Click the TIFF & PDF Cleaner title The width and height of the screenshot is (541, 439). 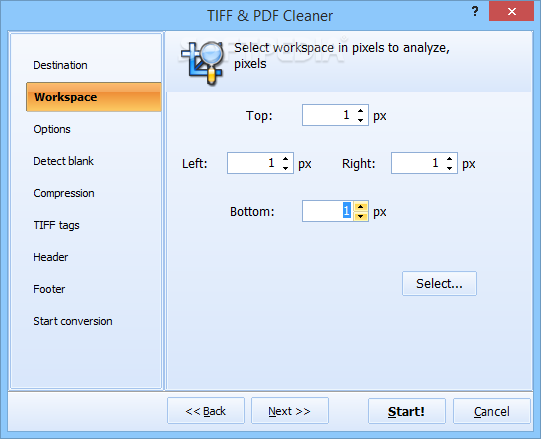(x=270, y=16)
